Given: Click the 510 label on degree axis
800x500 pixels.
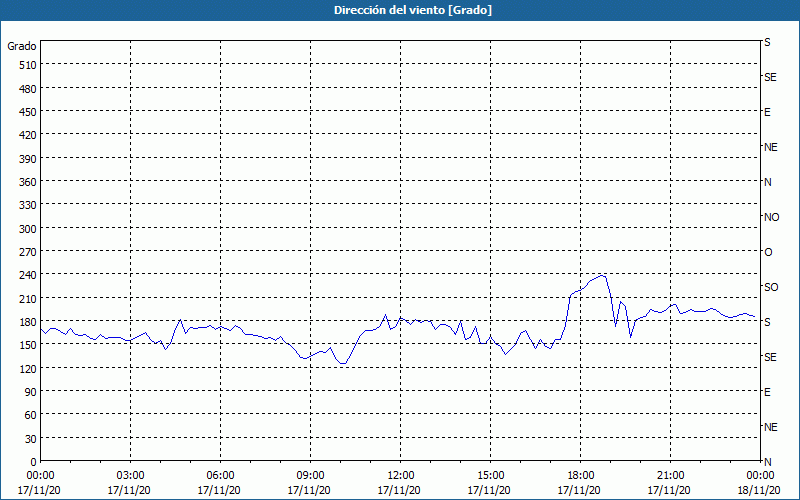Looking at the screenshot, I should (28, 65).
